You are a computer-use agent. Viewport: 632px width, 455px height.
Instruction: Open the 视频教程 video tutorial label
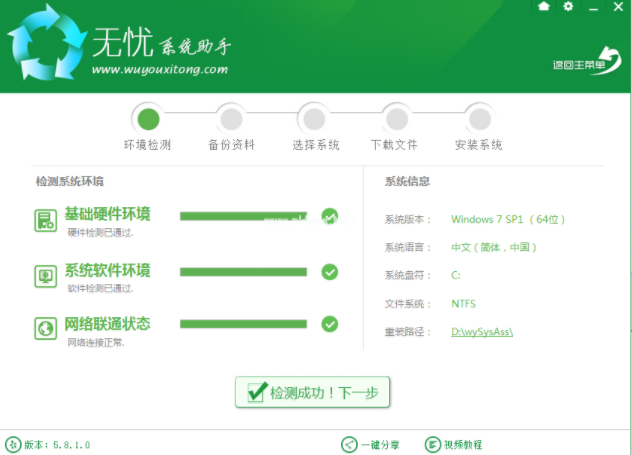coord(463,445)
